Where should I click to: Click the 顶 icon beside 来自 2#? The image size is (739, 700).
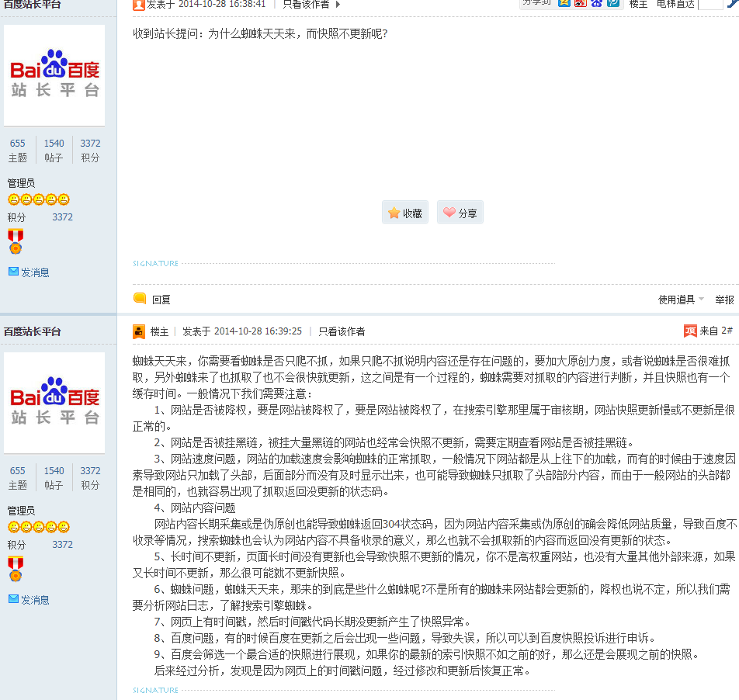point(690,331)
